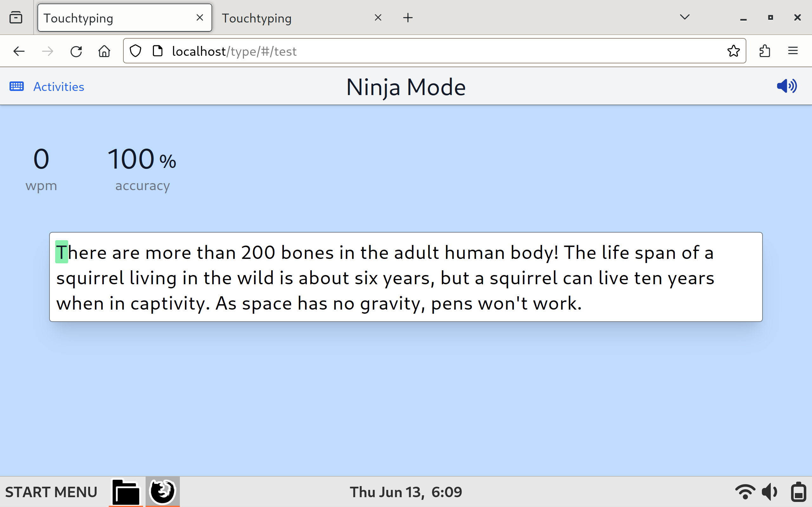Click the keyboard icon beside Activities
Screen dimensions: 812x507
pos(16,87)
